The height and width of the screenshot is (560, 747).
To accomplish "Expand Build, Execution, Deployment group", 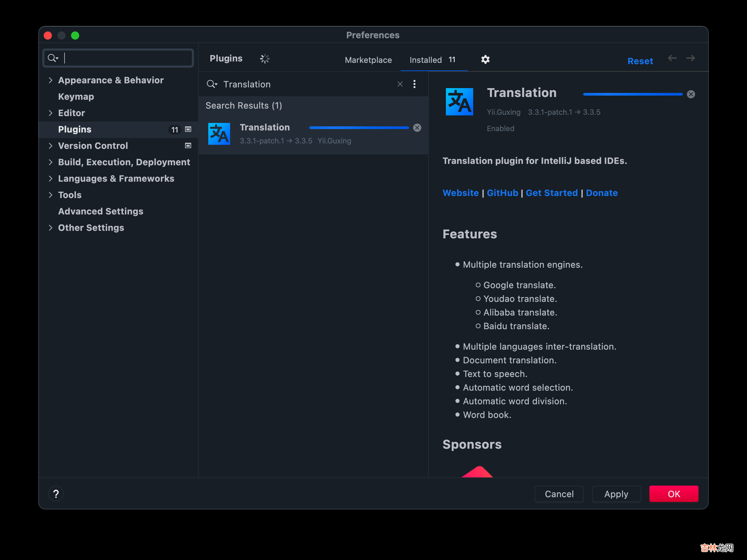I will pyautogui.click(x=51, y=162).
